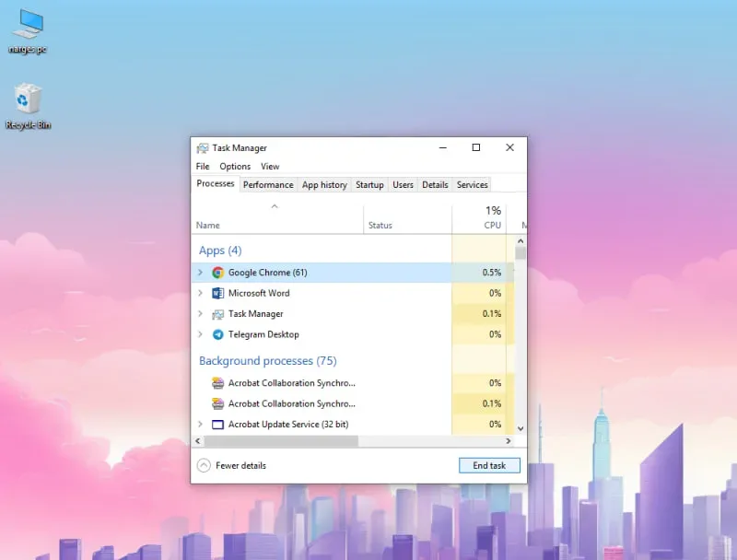
Task: Expand the Telegram Desktop process group
Action: click(x=200, y=334)
